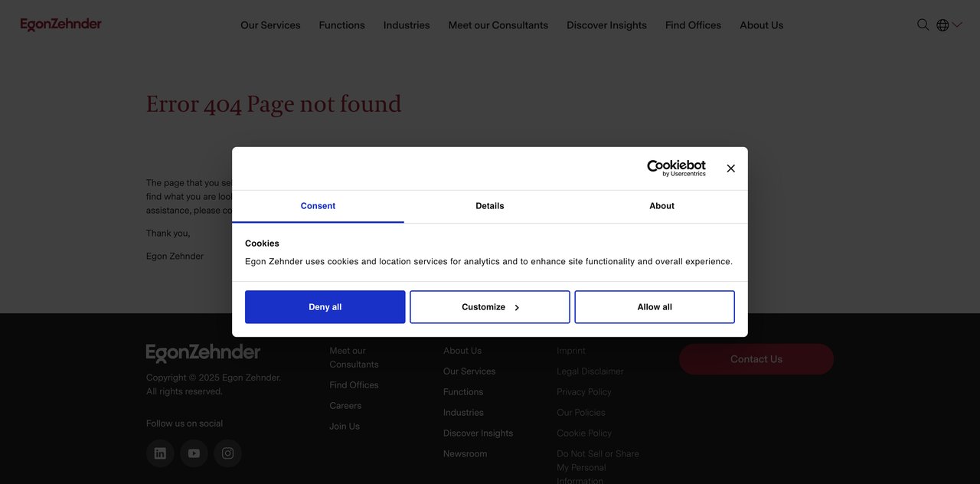Follow footer Meet our Consultants link
The height and width of the screenshot is (484, 980).
point(354,358)
